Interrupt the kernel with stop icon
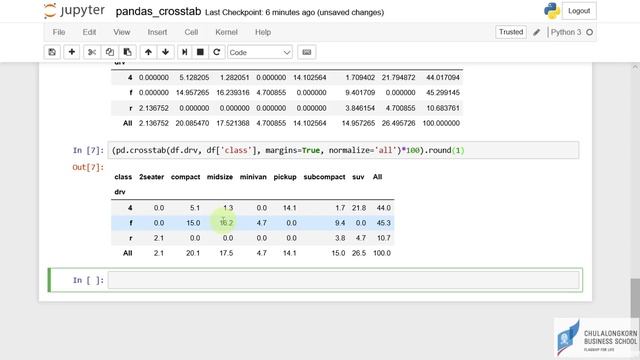 [x=200, y=52]
